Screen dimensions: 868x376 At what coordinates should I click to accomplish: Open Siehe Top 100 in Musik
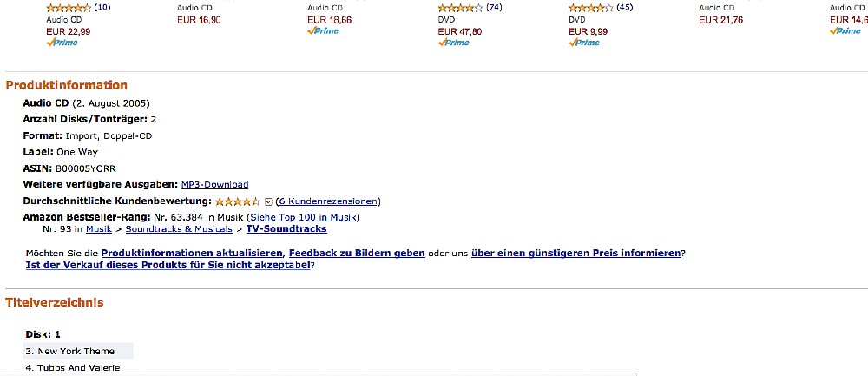click(303, 217)
